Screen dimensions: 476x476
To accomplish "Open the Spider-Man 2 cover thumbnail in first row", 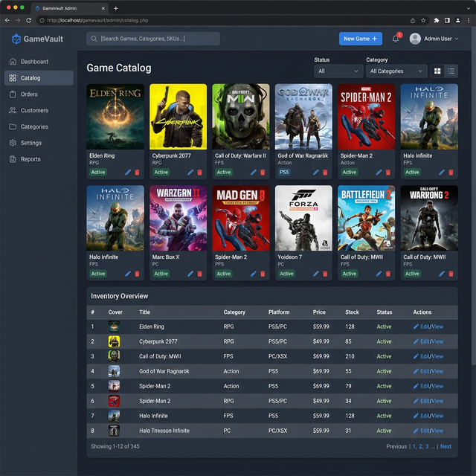I will click(367, 117).
